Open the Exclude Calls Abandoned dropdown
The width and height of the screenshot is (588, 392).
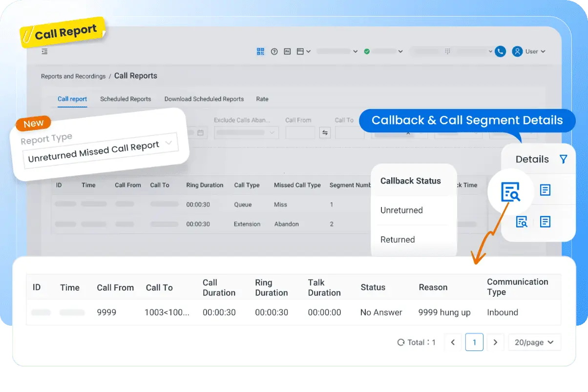click(246, 132)
